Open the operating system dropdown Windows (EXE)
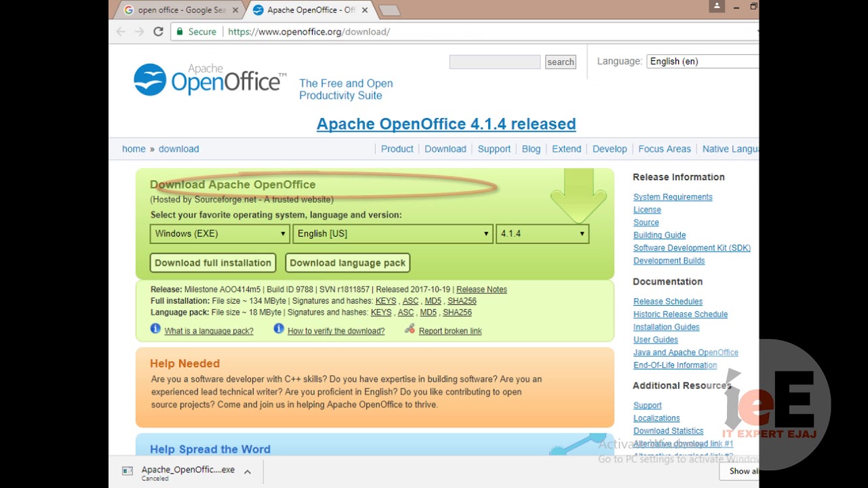 tap(220, 234)
